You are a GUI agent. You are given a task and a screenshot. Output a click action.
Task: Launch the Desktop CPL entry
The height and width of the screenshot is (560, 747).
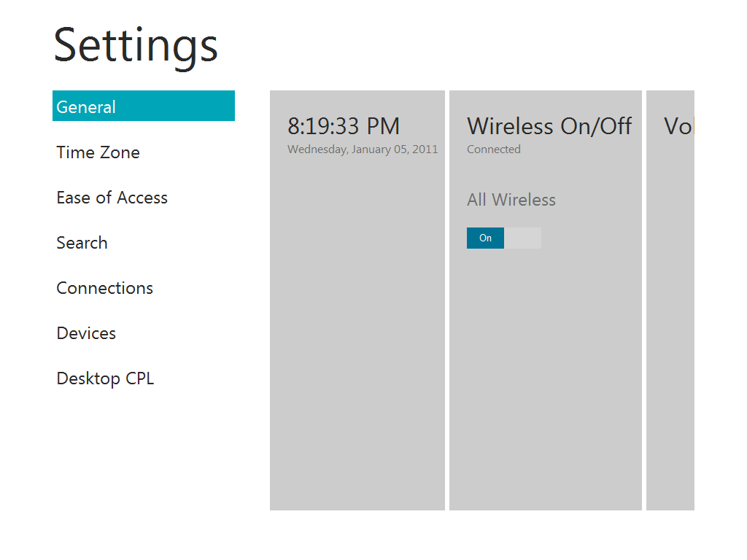pyautogui.click(x=105, y=378)
